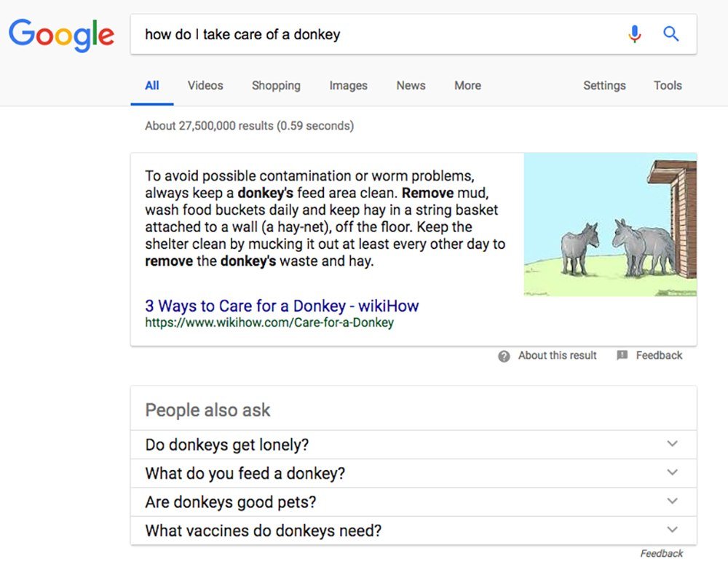Click into the search query input field

(381, 34)
